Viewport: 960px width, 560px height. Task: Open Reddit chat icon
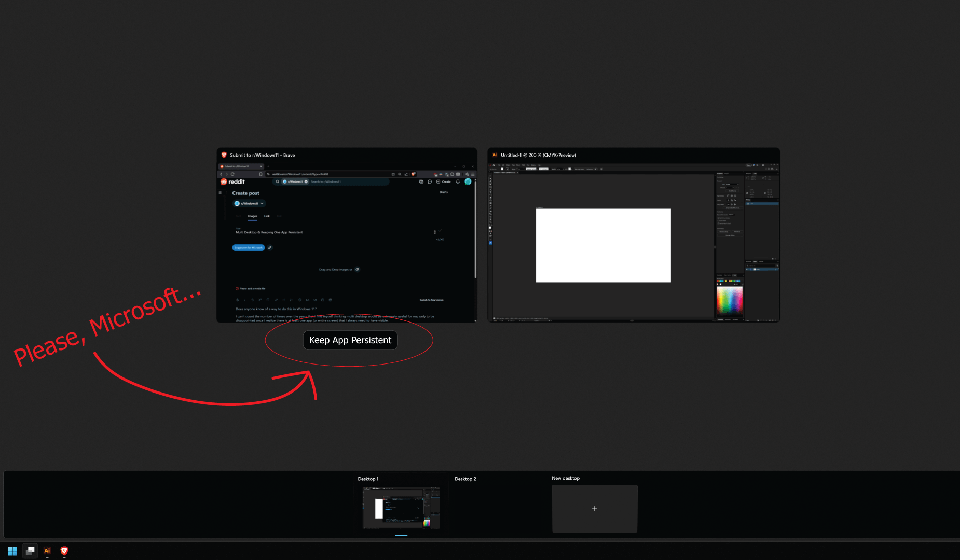[429, 182]
